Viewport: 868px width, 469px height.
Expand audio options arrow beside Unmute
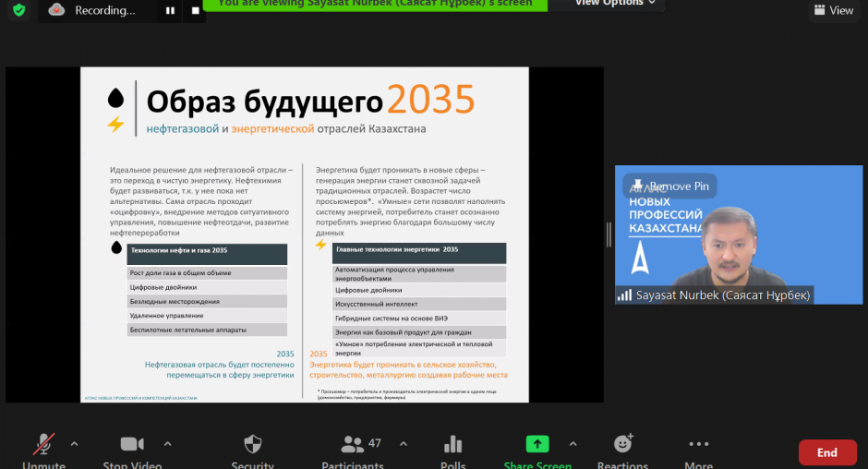pos(75,443)
